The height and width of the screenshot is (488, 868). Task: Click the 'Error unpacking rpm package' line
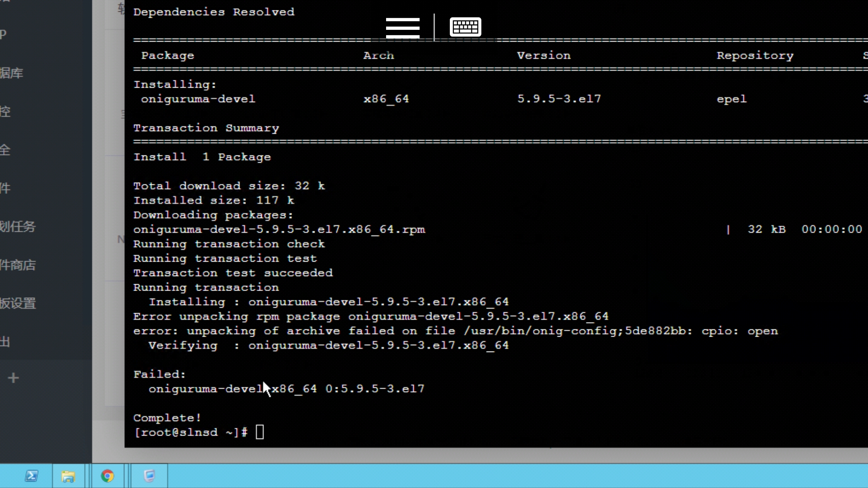pyautogui.click(x=371, y=316)
